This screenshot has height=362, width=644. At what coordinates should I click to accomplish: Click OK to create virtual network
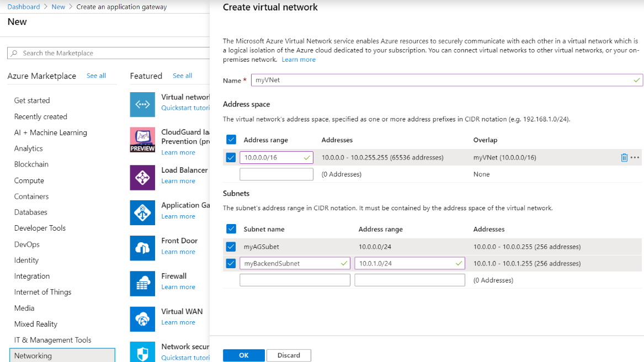[243, 355]
